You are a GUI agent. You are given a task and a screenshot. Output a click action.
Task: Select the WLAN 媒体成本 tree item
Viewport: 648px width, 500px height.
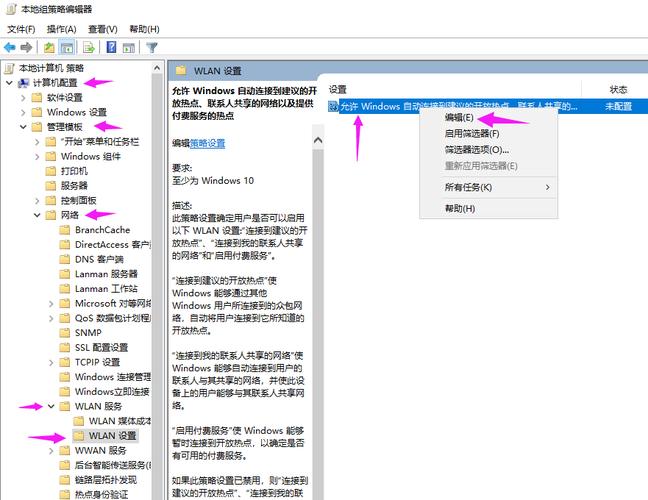pyautogui.click(x=120, y=421)
